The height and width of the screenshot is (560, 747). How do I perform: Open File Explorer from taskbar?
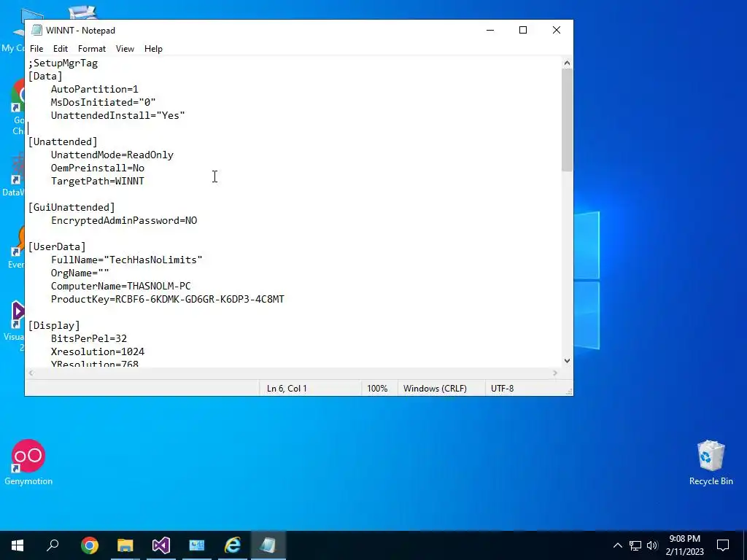[x=125, y=545]
